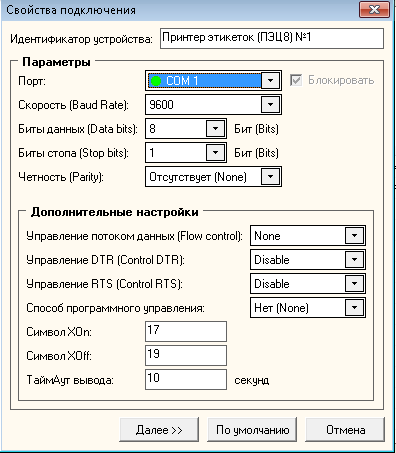Open the Data bits dropdown showing 8
This screenshot has width=396, height=453.
point(215,129)
